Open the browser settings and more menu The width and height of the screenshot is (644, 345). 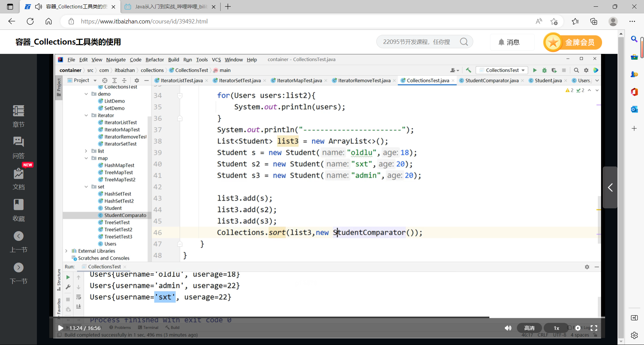click(632, 21)
